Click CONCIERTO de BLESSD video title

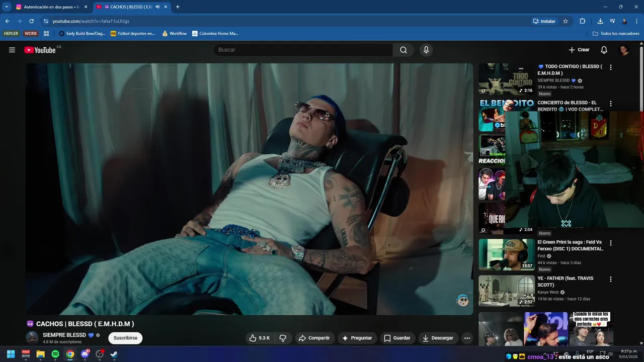(x=571, y=106)
